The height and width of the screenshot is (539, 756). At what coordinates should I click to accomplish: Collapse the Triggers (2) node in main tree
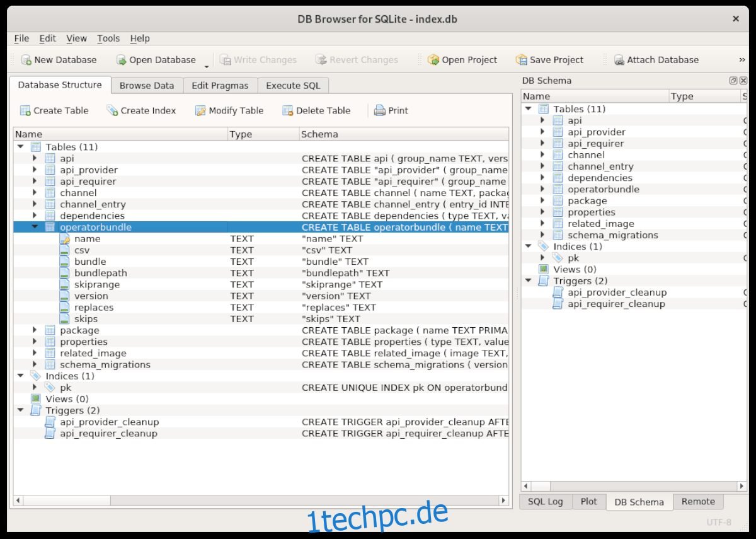(x=20, y=410)
